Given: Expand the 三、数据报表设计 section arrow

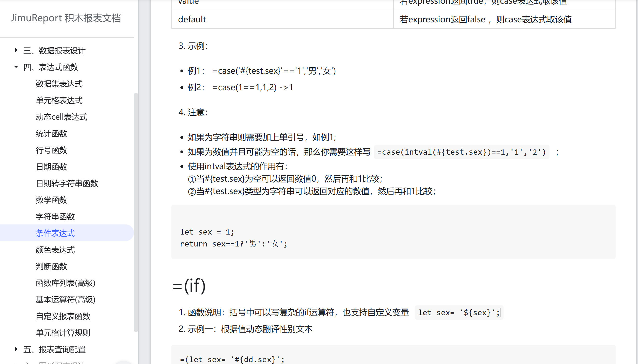Looking at the screenshot, I should click(x=16, y=50).
